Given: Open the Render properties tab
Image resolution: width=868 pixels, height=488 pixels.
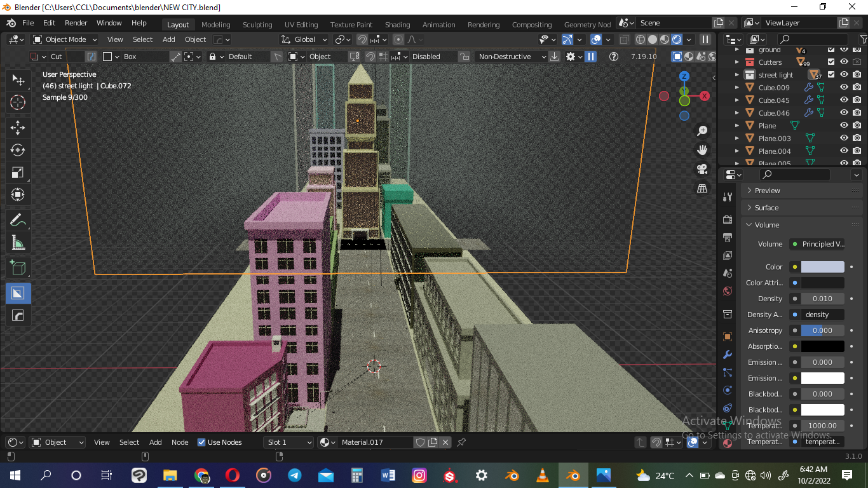Looking at the screenshot, I should click(x=728, y=219).
